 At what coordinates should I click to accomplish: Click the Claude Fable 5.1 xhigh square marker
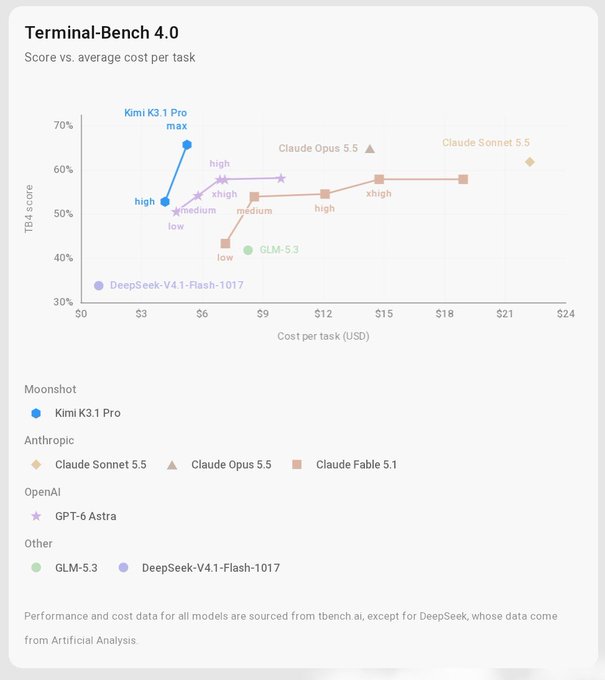coord(379,180)
